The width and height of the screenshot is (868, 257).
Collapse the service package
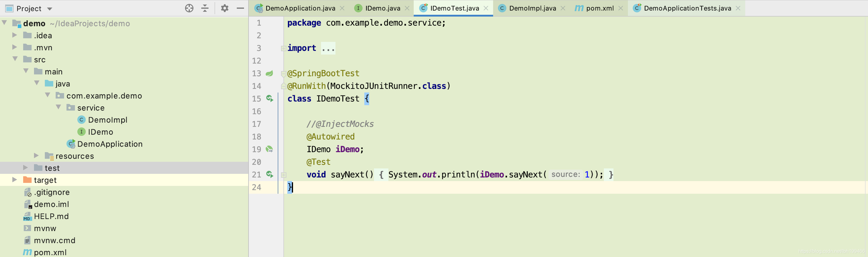click(x=58, y=107)
